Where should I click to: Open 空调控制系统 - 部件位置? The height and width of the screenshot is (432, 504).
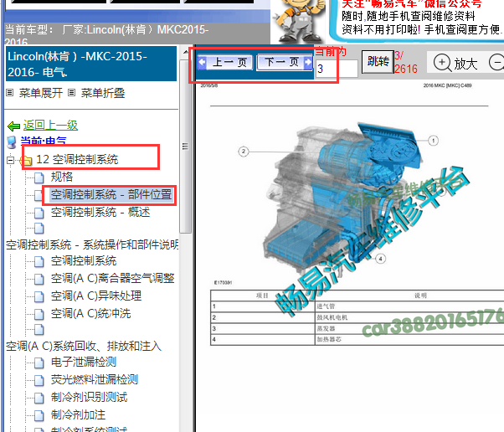point(111,194)
